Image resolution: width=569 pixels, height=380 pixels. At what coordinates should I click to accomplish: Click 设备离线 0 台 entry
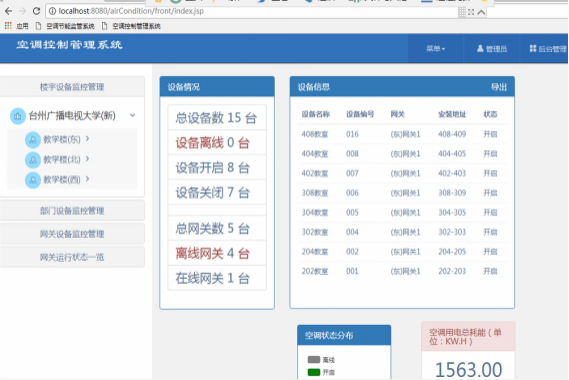(217, 143)
